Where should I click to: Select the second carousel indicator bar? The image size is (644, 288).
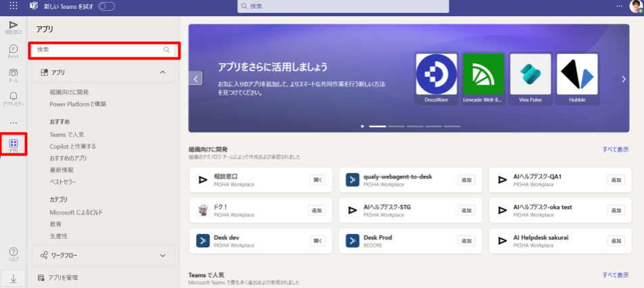(396, 126)
